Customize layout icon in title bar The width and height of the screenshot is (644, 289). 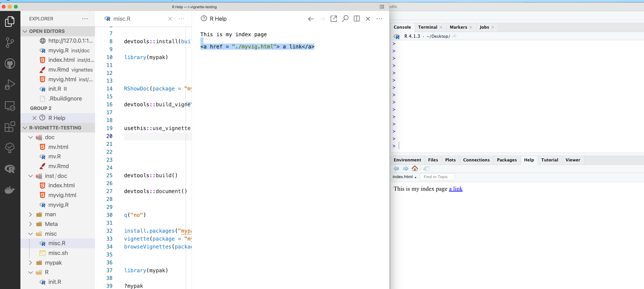click(x=382, y=7)
